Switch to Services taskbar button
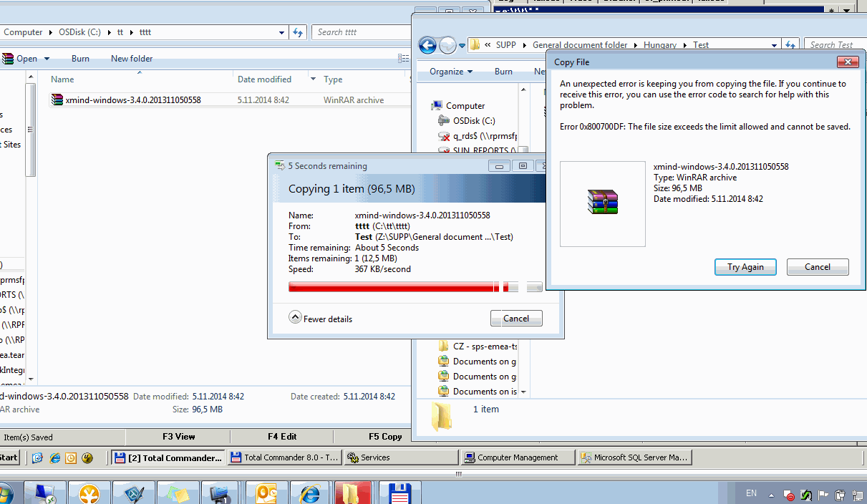The width and height of the screenshot is (867, 504). [401, 457]
